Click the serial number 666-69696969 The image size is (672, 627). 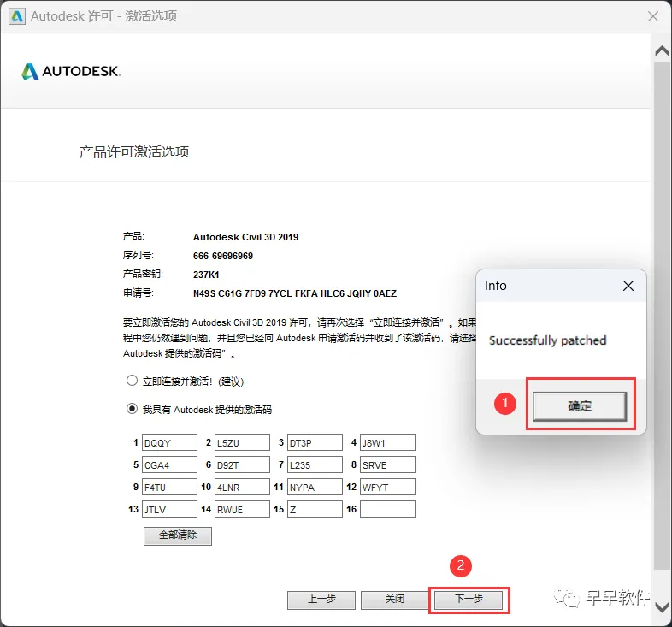click(x=223, y=256)
